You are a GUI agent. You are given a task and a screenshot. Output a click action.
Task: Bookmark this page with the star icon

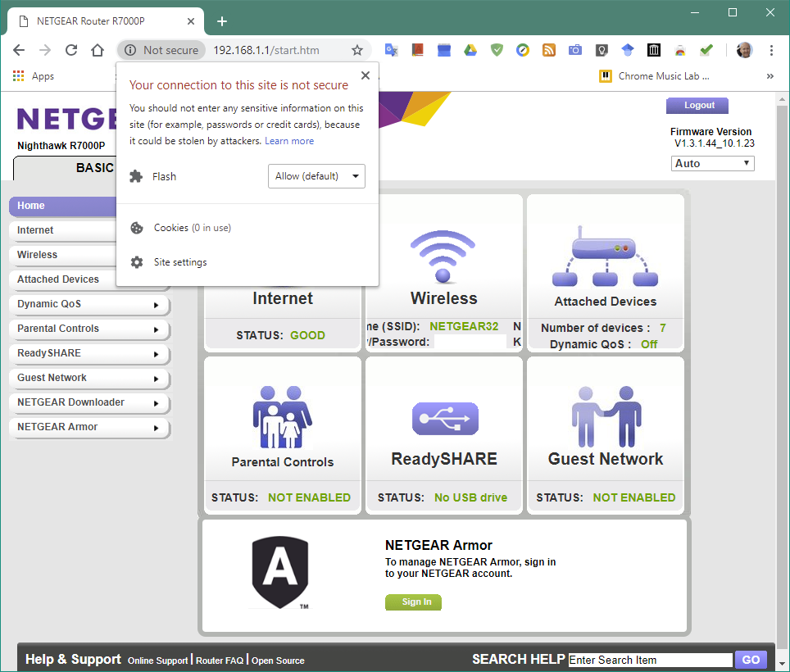tap(357, 50)
